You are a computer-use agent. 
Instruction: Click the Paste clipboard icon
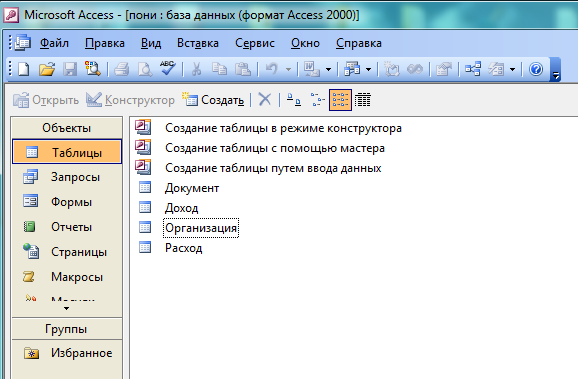[x=243, y=69]
